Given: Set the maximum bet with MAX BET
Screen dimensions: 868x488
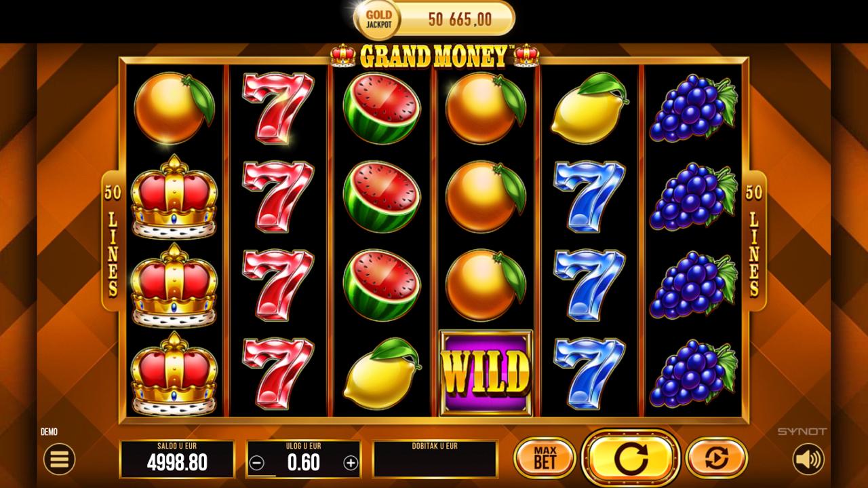Looking at the screenshot, I should (x=545, y=459).
